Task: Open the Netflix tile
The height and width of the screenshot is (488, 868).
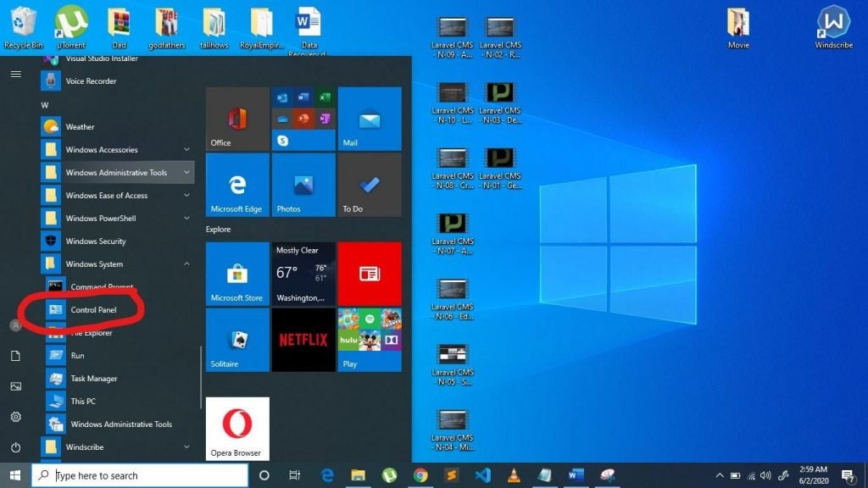Action: pos(303,341)
